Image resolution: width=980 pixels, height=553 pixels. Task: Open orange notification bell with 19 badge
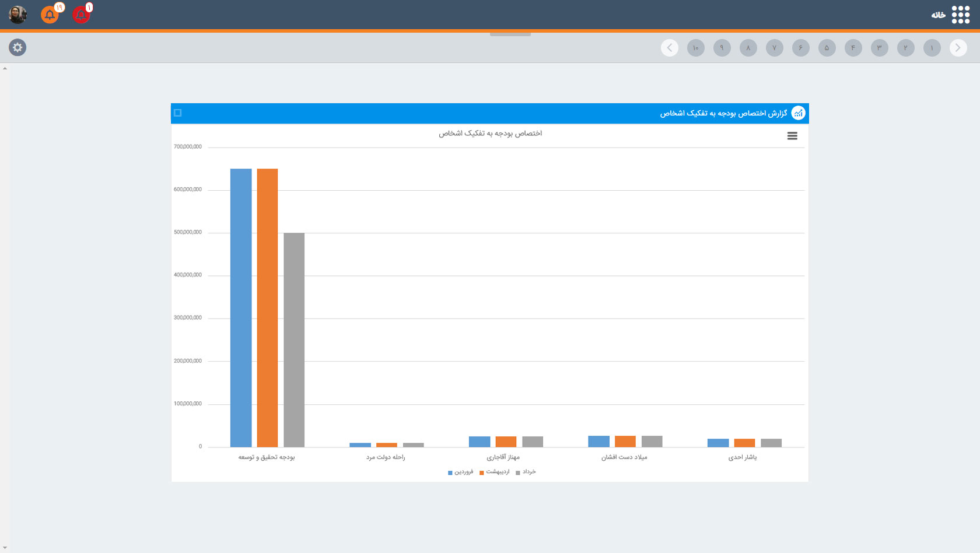click(x=50, y=15)
